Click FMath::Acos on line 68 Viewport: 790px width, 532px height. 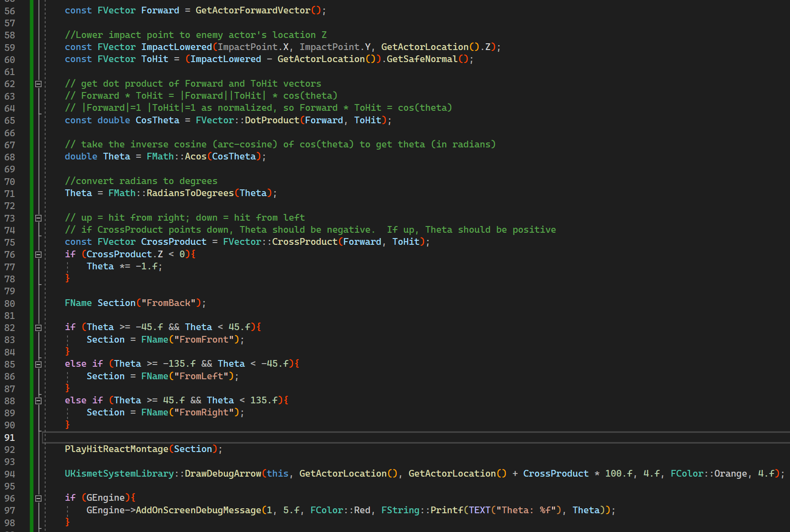(176, 156)
